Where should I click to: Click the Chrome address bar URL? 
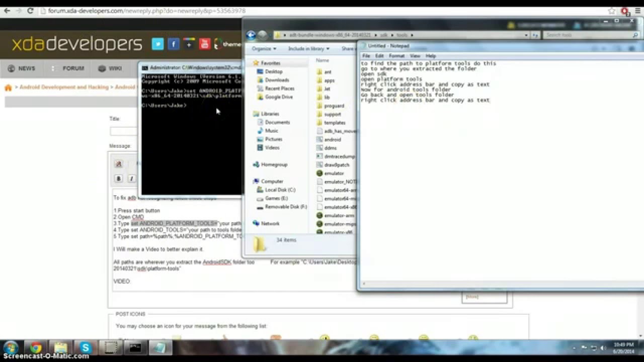coord(147,11)
